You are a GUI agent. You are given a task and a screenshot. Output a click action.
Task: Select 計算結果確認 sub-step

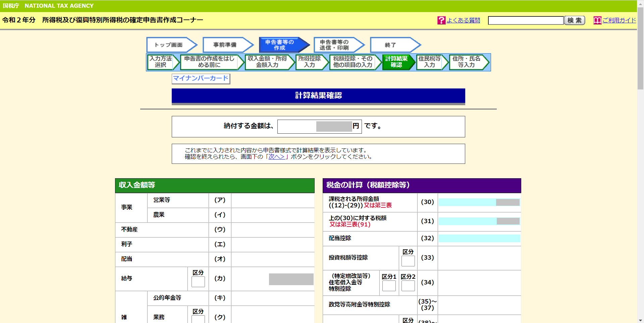398,62
